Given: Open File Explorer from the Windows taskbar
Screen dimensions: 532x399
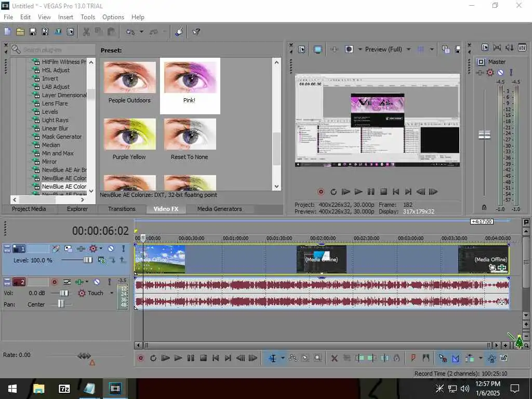Looking at the screenshot, I should click(38, 389).
